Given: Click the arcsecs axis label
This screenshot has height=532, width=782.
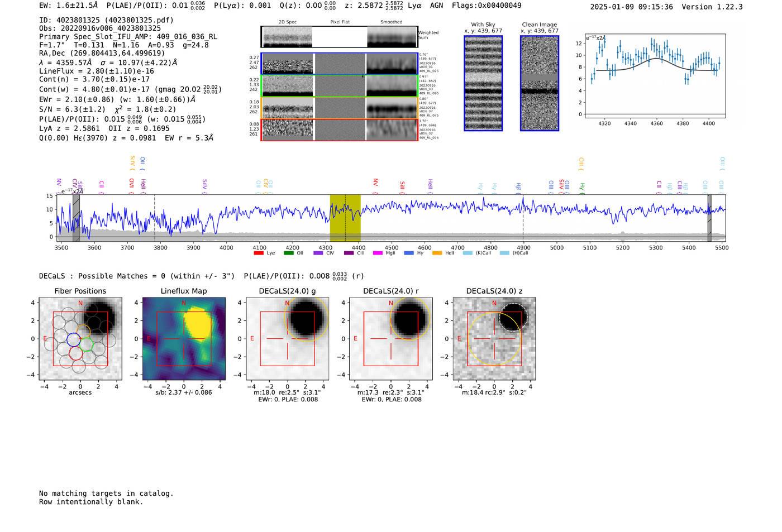Looking at the screenshot, I should (80, 392).
